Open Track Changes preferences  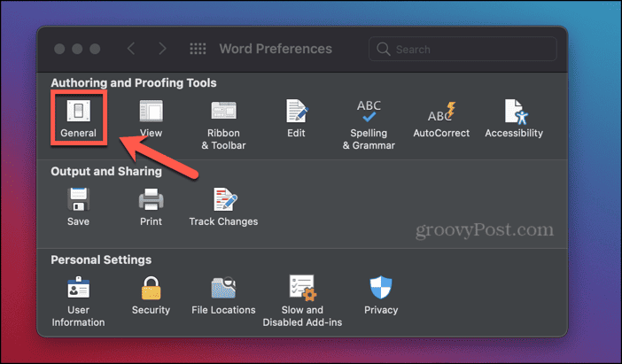coord(224,206)
